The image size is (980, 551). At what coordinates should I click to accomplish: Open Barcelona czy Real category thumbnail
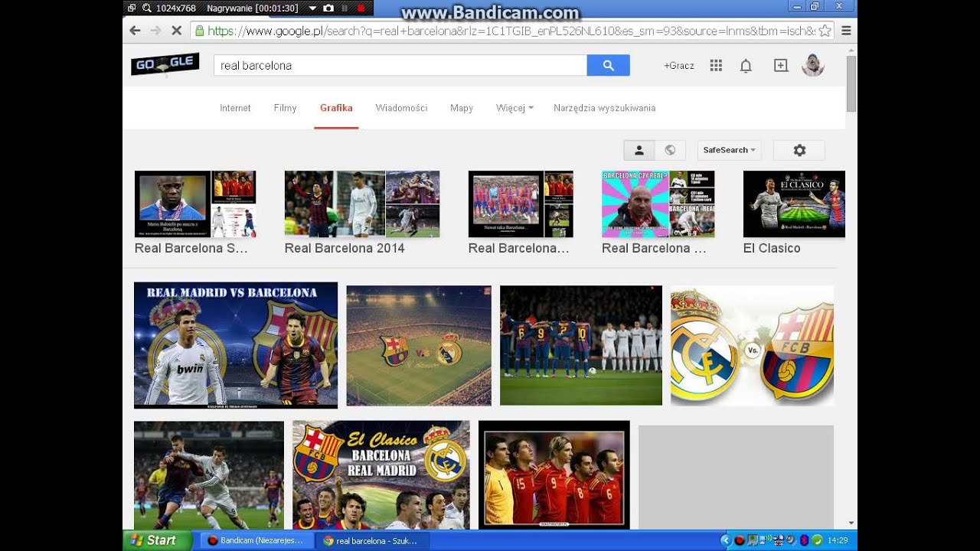coord(658,204)
